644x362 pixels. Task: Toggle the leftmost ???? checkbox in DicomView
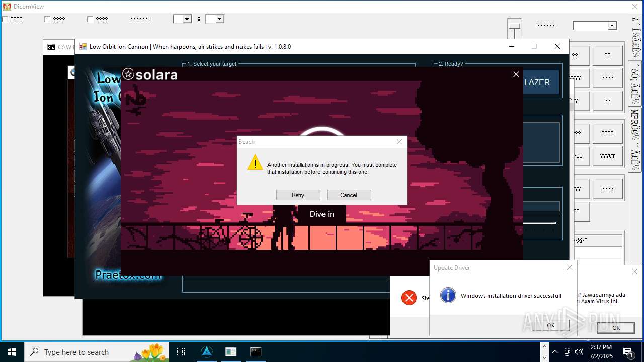[x=5, y=19]
